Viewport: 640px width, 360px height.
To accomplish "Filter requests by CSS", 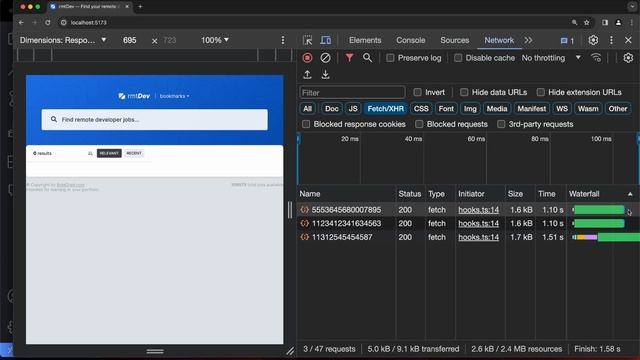I will 421,109.
